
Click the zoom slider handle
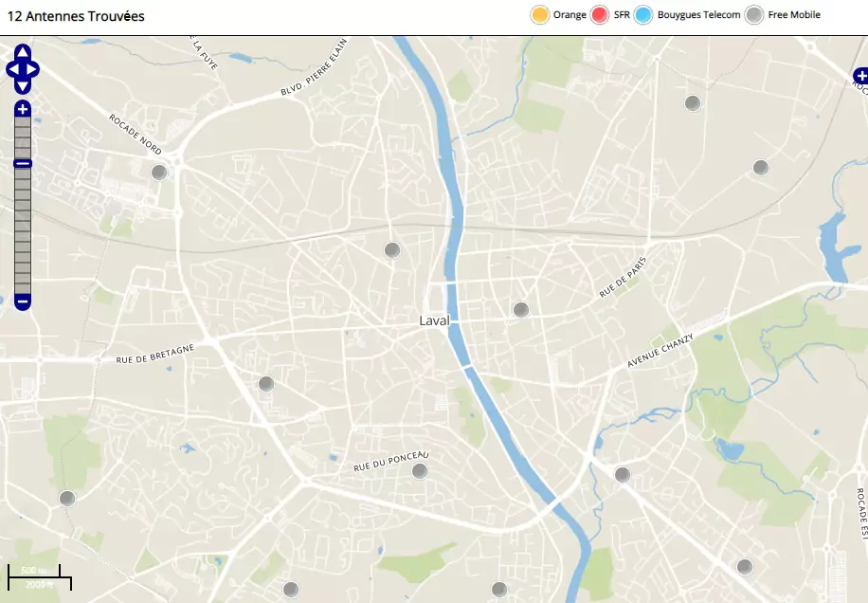point(23,164)
